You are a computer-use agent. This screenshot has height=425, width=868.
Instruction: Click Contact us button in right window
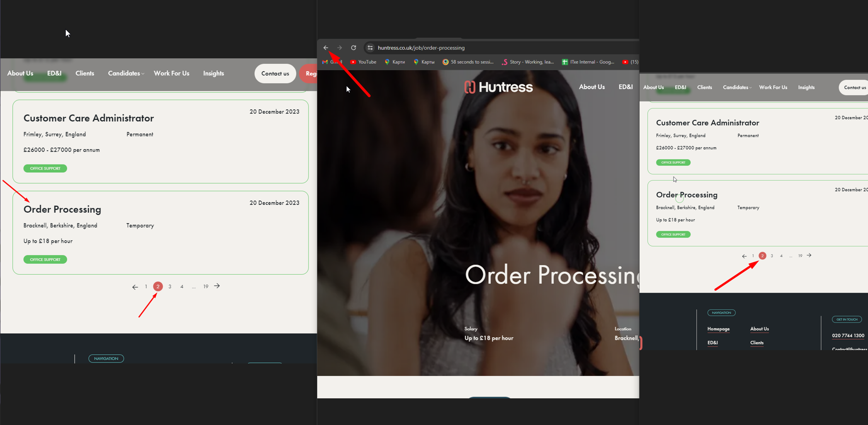tap(854, 87)
